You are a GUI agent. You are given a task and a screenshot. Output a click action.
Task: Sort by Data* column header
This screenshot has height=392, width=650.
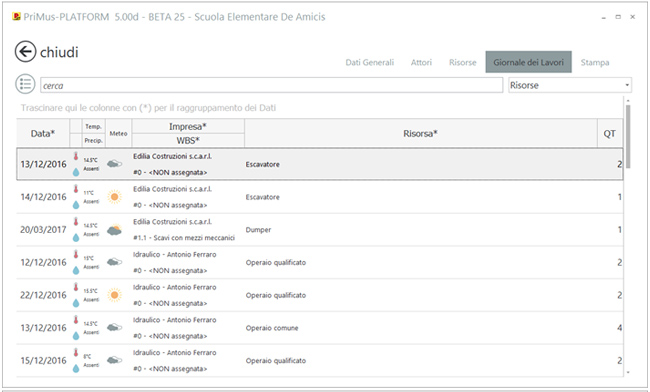tap(43, 133)
